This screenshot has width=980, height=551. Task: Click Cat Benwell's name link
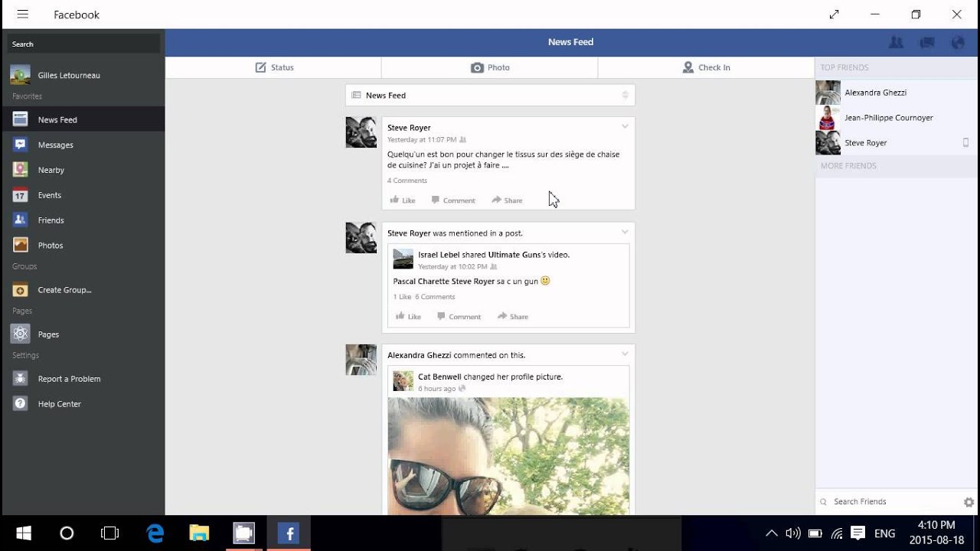[x=439, y=377]
